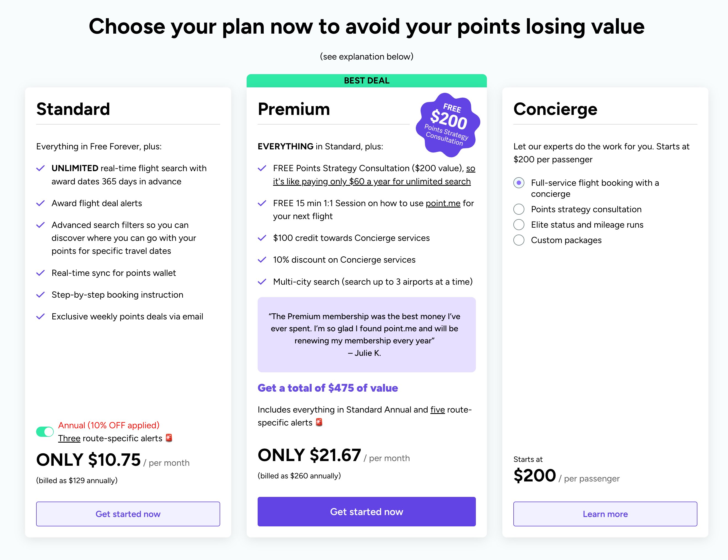728x560 pixels.
Task: Pick the Custom packages radio option
Action: [519, 240]
